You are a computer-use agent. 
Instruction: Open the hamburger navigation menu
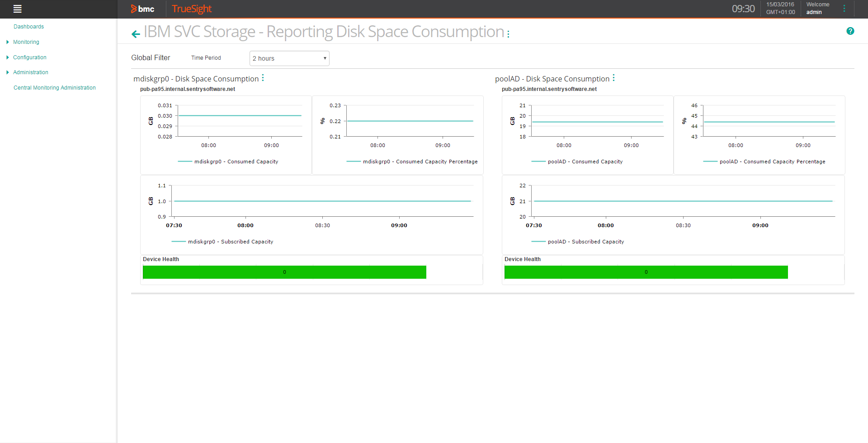18,9
